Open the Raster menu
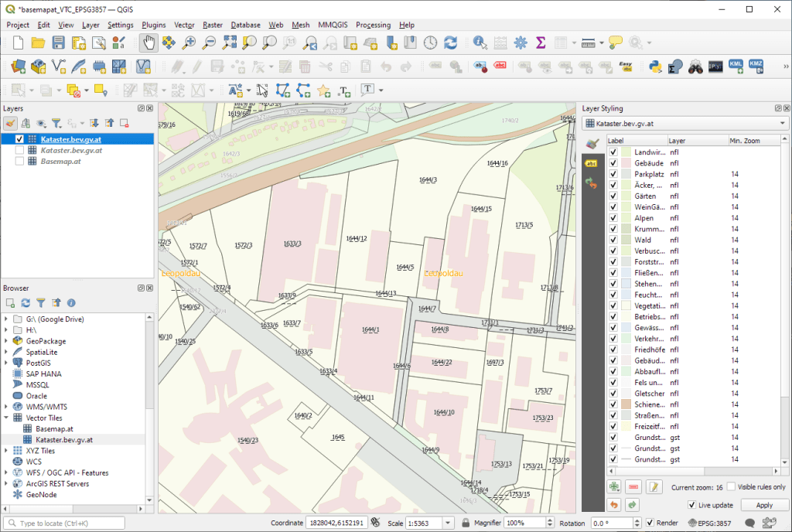 (x=213, y=25)
